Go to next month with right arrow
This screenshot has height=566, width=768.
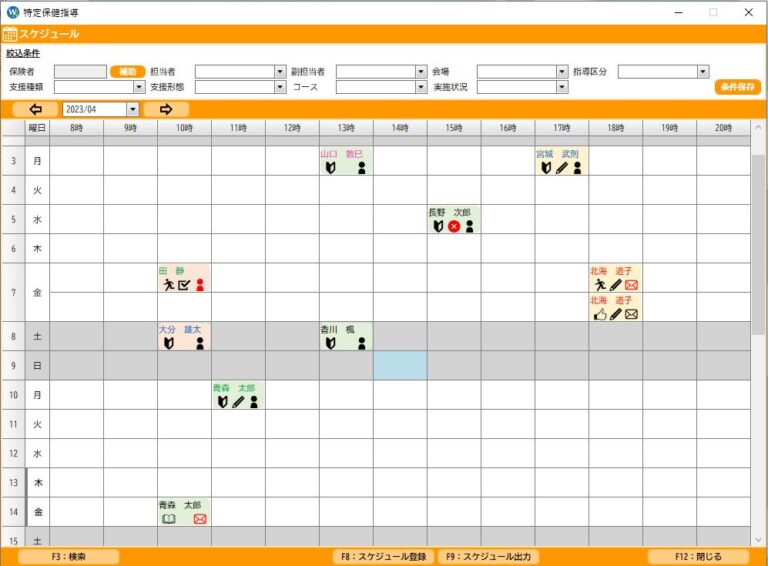(x=166, y=109)
